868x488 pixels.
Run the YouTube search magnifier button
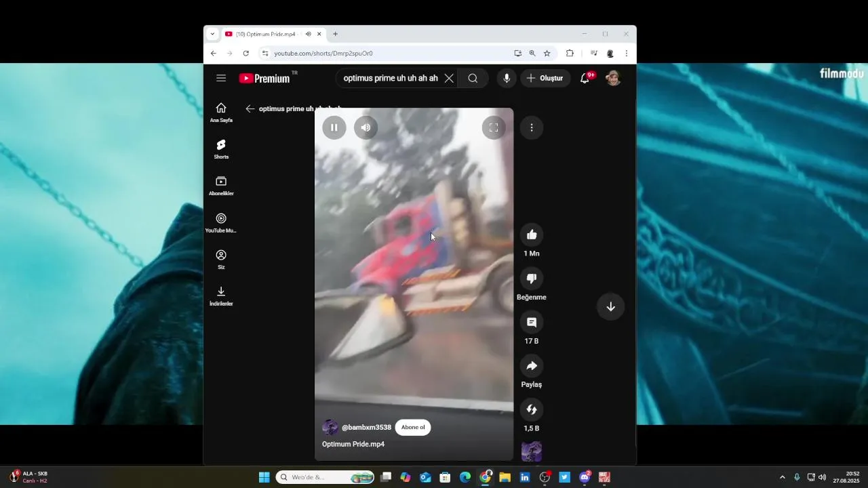pyautogui.click(x=473, y=78)
